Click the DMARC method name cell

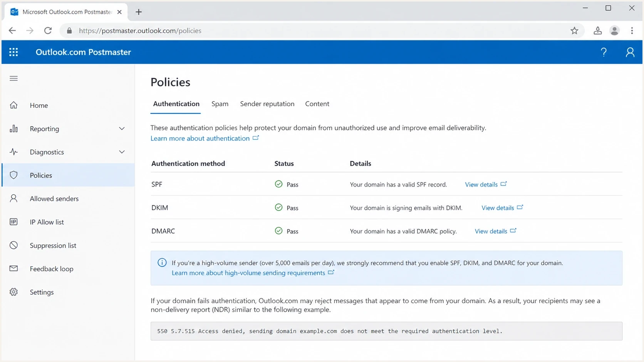pos(163,231)
